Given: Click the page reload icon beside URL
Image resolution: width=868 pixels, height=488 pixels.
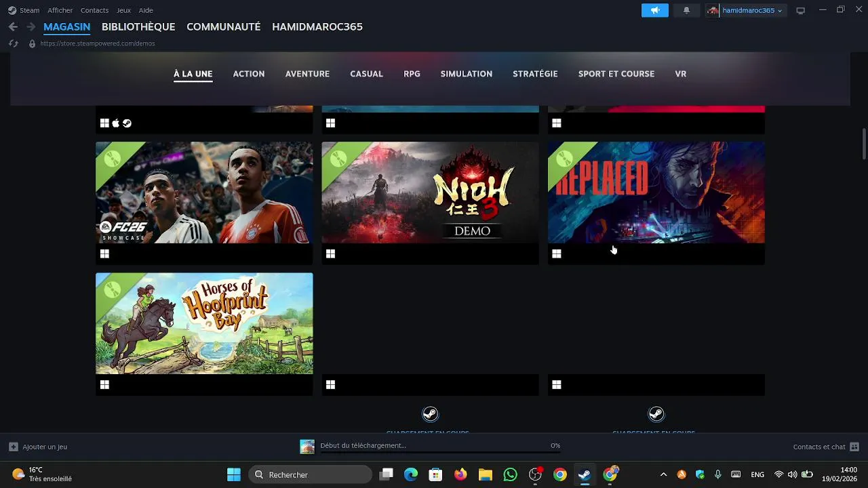Looking at the screenshot, I should 13,43.
